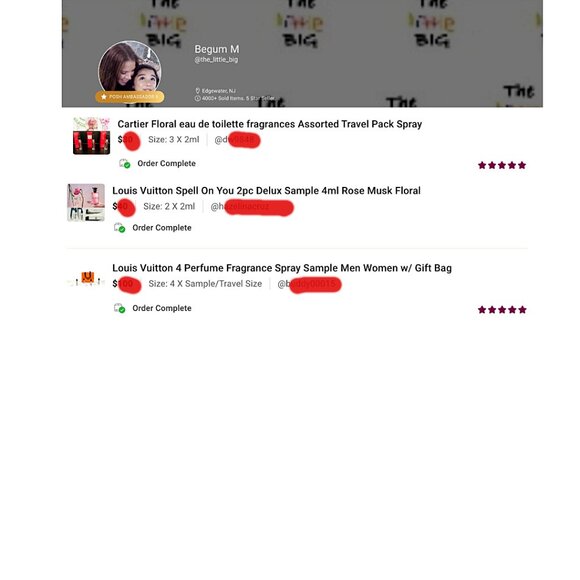
Task: Click the Posh Ambassador badge
Action: pyautogui.click(x=130, y=97)
